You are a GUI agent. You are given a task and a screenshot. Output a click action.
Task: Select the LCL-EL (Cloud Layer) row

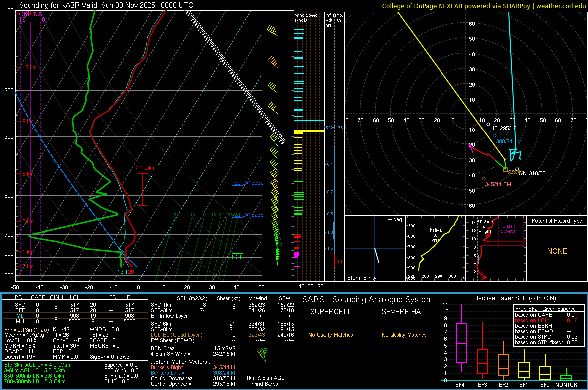pyautogui.click(x=222, y=335)
